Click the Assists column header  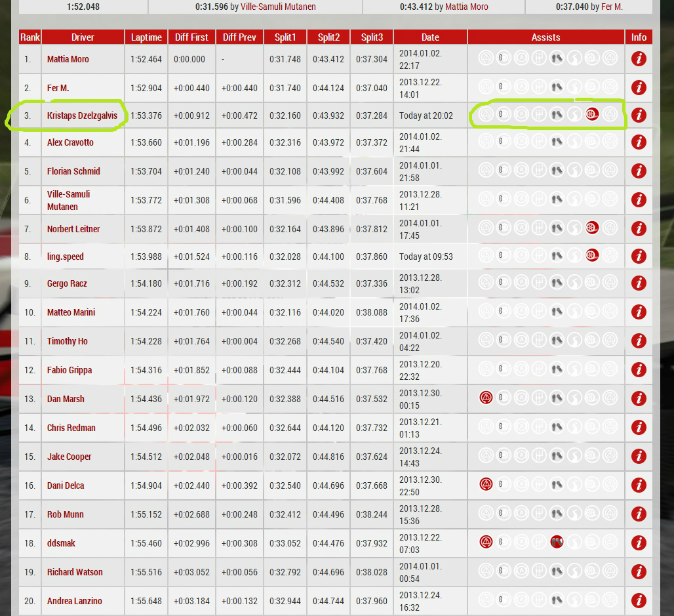546,37
